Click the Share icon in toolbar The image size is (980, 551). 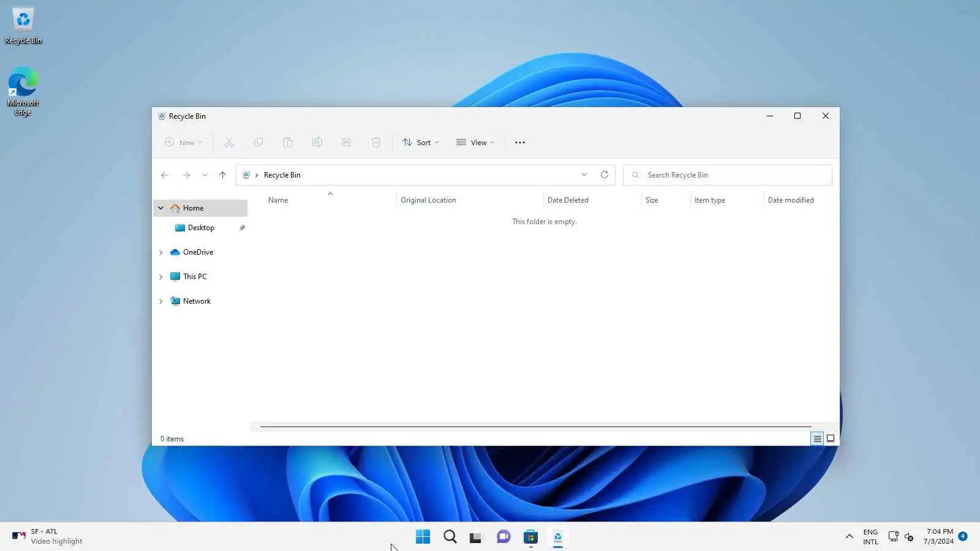347,143
